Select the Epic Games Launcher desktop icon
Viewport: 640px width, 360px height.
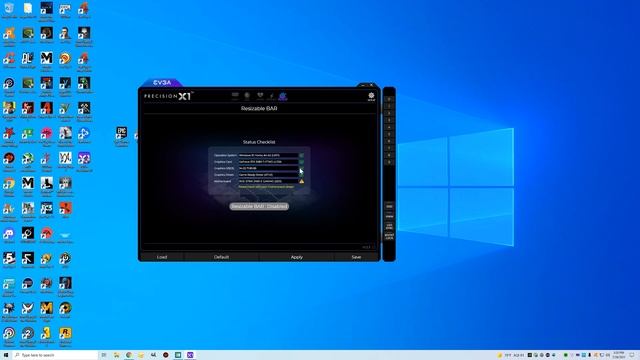coord(121,136)
